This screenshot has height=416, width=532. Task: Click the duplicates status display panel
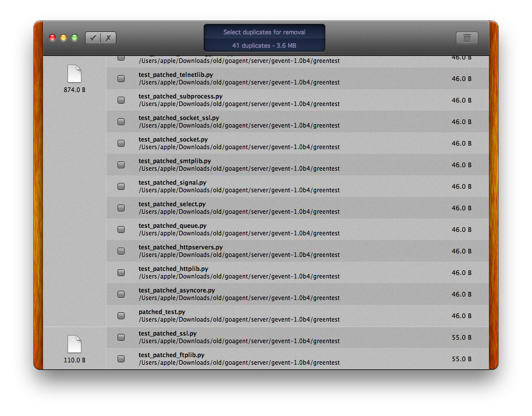(x=264, y=38)
